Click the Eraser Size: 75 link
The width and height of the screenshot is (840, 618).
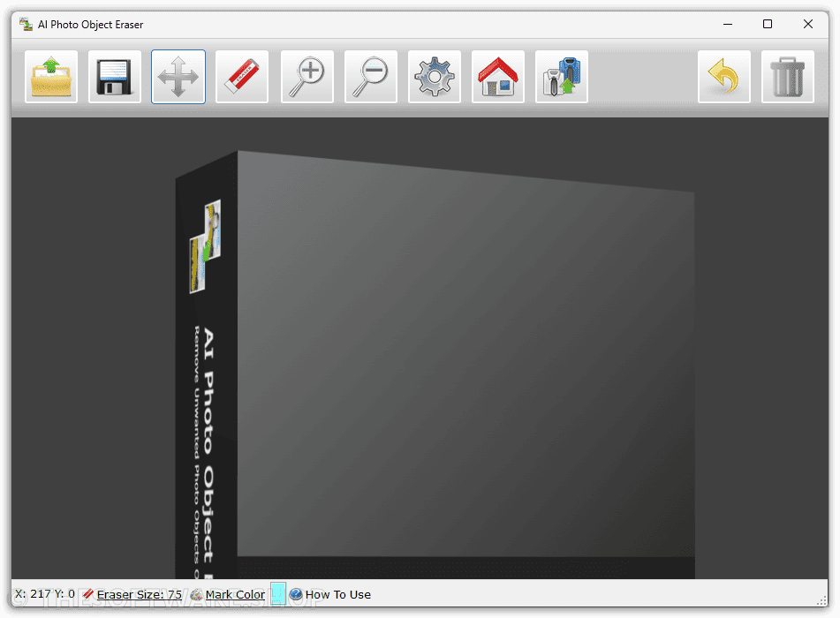(140, 594)
